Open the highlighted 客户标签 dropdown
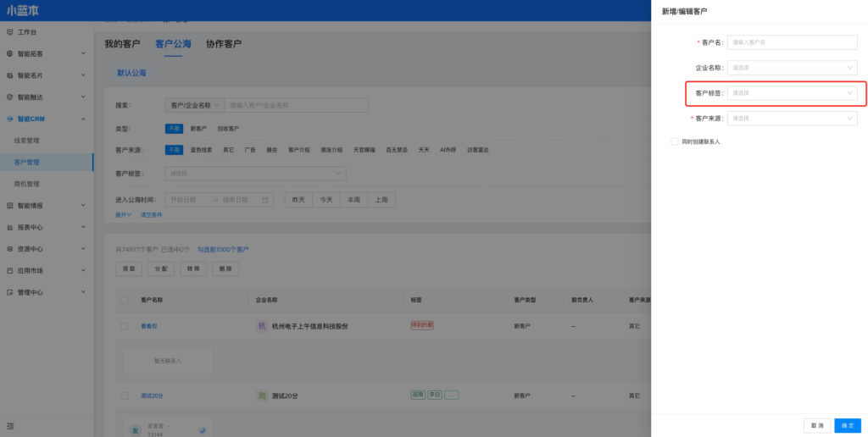This screenshot has height=437, width=868. [792, 93]
